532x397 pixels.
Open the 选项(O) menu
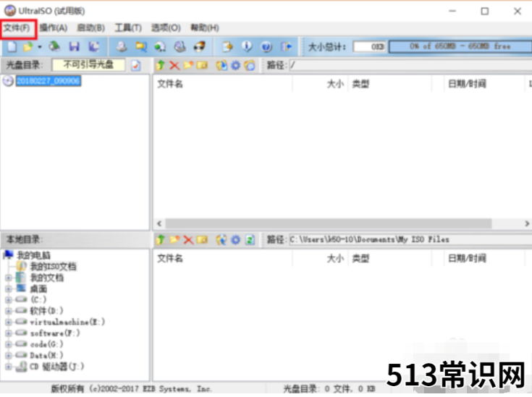pyautogui.click(x=166, y=27)
